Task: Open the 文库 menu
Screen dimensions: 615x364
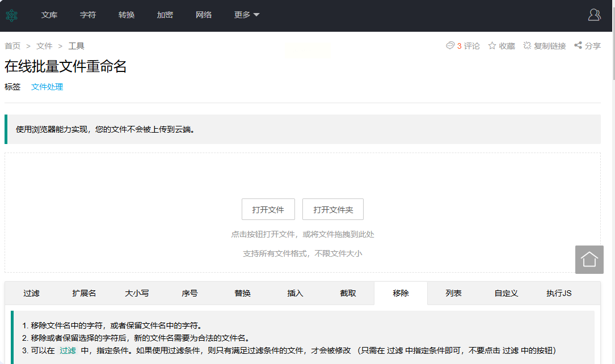Action: coord(49,15)
